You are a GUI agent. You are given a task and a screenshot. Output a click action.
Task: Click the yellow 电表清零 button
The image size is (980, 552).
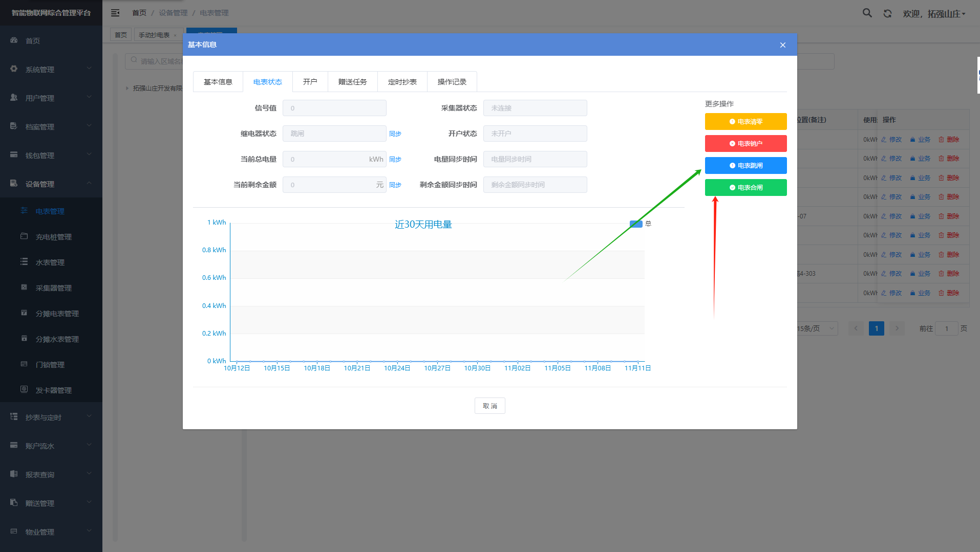[745, 122]
